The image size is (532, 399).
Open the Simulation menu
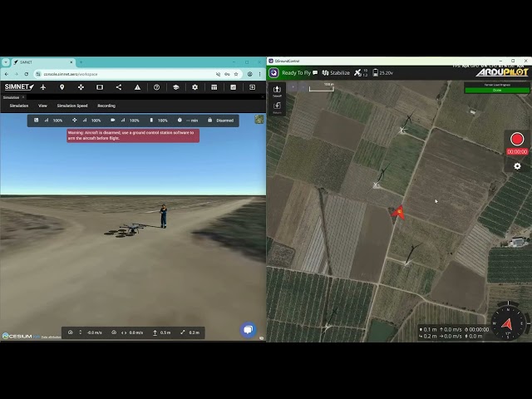[x=19, y=106]
